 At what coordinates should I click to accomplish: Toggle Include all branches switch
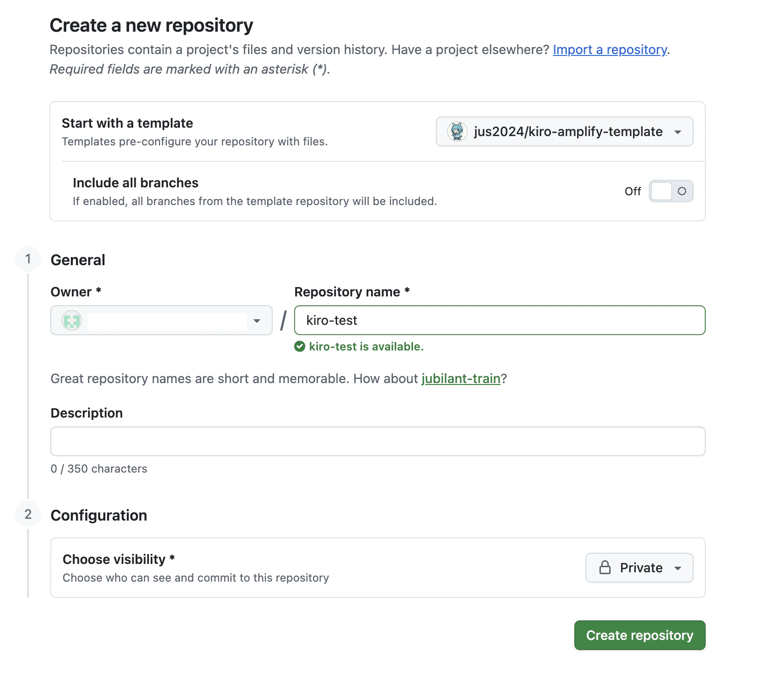(x=671, y=191)
